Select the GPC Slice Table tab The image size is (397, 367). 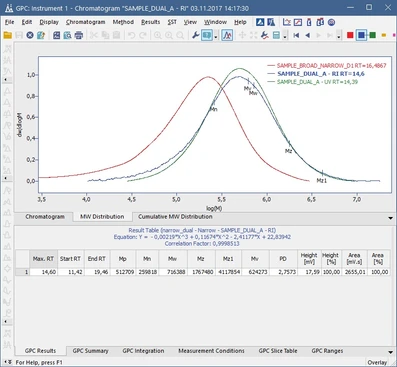(x=278, y=351)
